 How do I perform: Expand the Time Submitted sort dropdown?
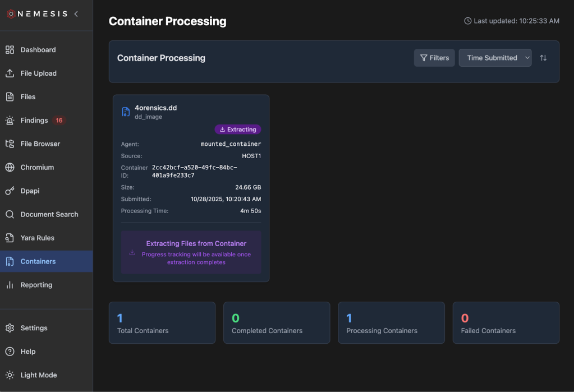(x=495, y=58)
